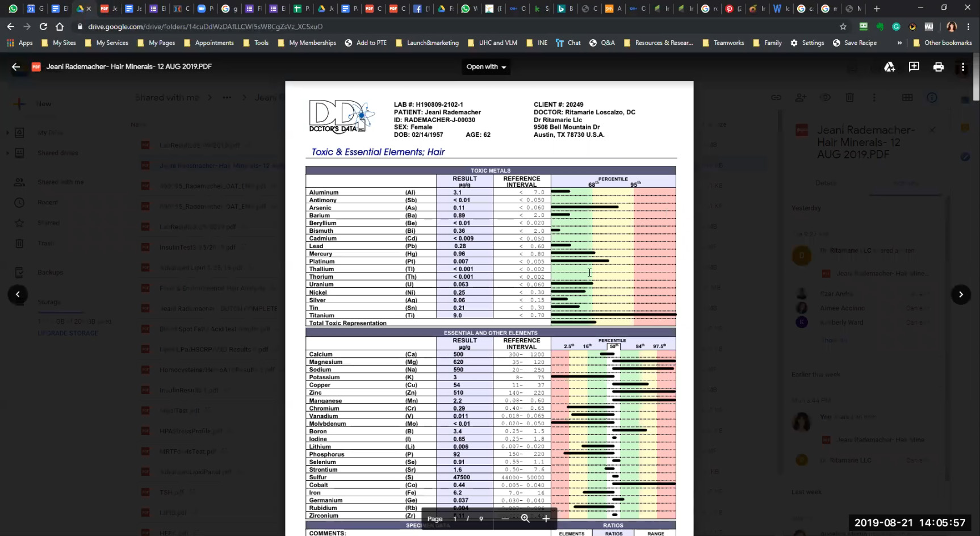Click the Calcium row in essential elements
The image size is (980, 536).
coord(491,354)
